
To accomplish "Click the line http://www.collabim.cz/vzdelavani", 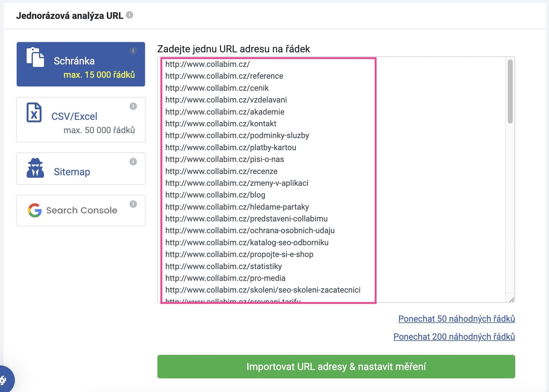I will [x=226, y=100].
